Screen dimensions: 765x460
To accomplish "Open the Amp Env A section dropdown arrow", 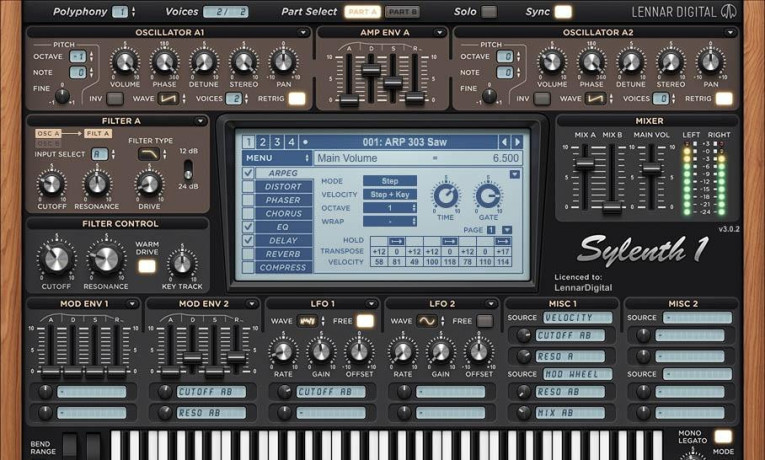I will [439, 33].
